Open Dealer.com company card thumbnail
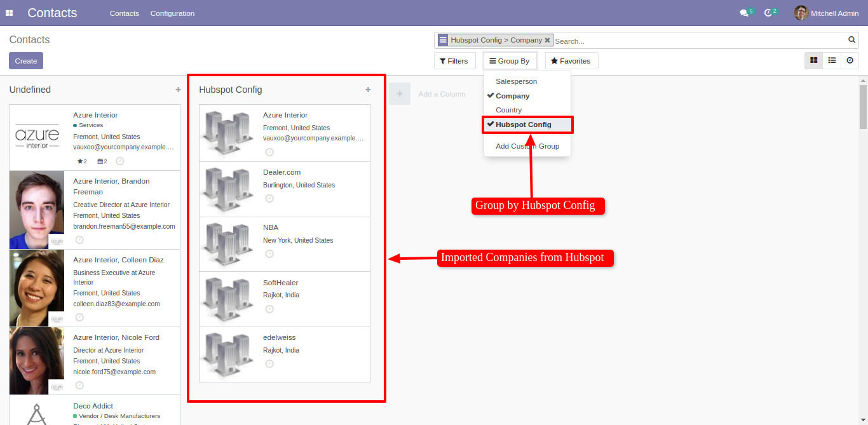The image size is (868, 425). [227, 189]
